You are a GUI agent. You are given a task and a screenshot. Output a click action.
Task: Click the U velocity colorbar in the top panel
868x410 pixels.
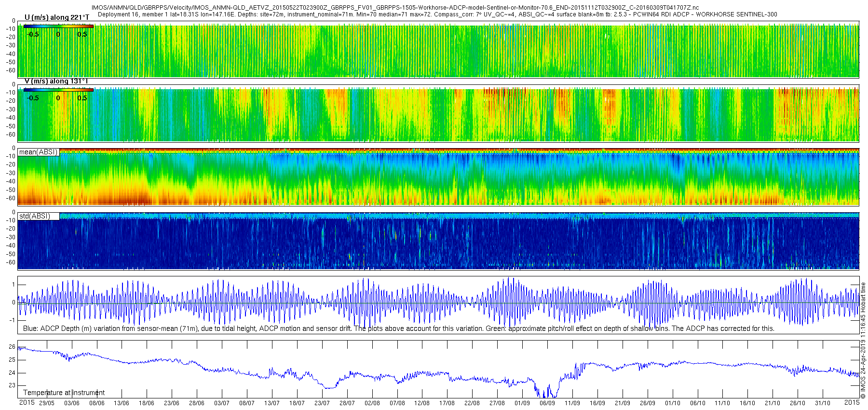pos(58,26)
